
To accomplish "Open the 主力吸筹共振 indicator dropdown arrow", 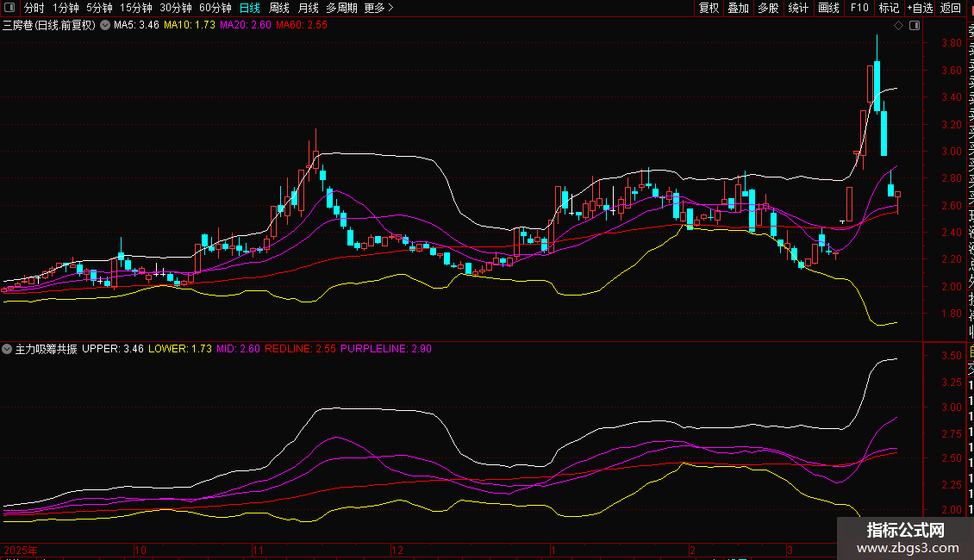I will click(x=8, y=349).
